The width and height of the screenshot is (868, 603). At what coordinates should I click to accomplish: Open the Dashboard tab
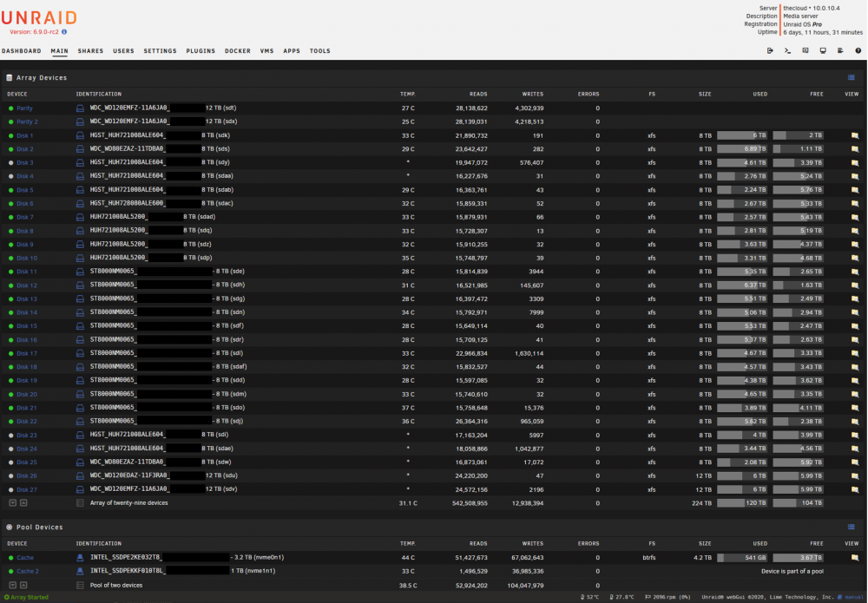coord(21,51)
